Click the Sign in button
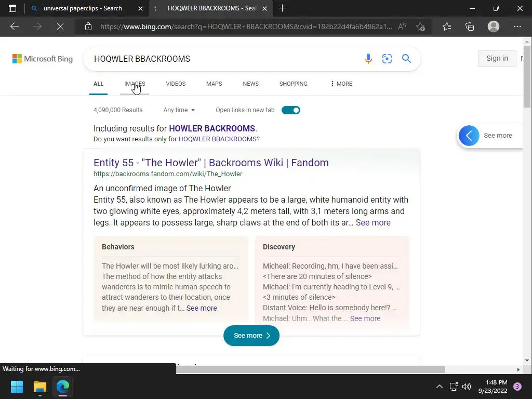This screenshot has width=532, height=399. coord(497,58)
